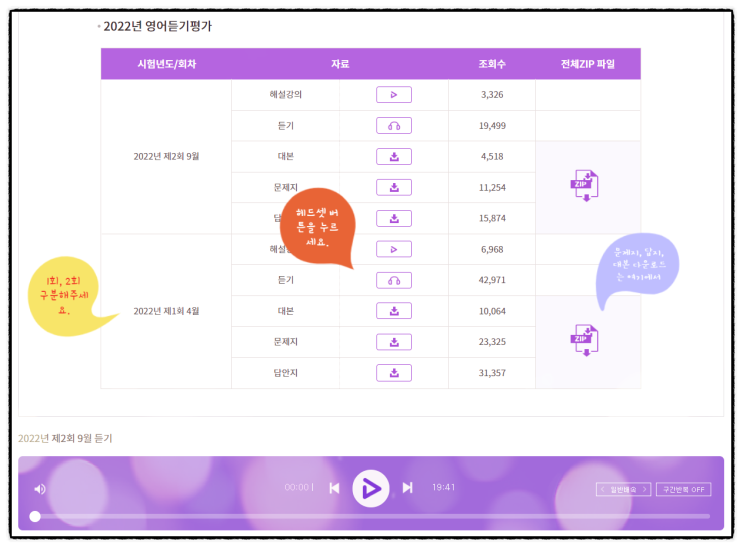Image resolution: width=743 pixels, height=548 pixels.
Task: Click the 2022년 제2회 9월 exam cell
Action: (x=166, y=156)
